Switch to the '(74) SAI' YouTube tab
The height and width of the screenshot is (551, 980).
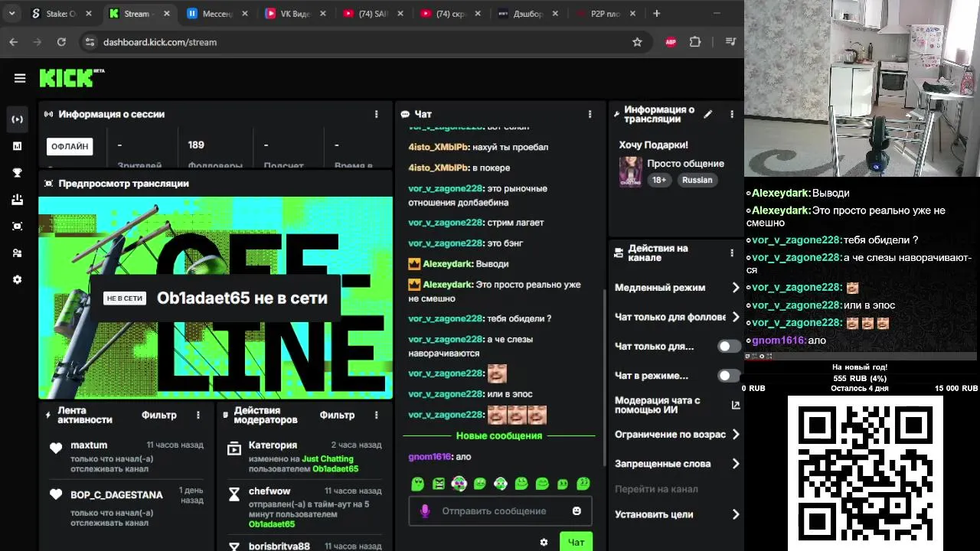click(x=373, y=14)
